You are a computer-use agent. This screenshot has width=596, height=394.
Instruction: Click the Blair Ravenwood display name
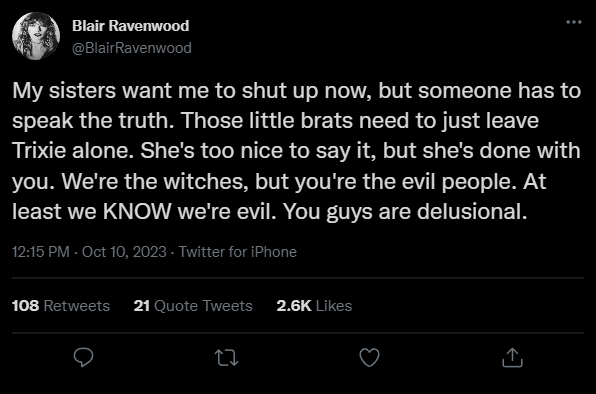tap(130, 26)
